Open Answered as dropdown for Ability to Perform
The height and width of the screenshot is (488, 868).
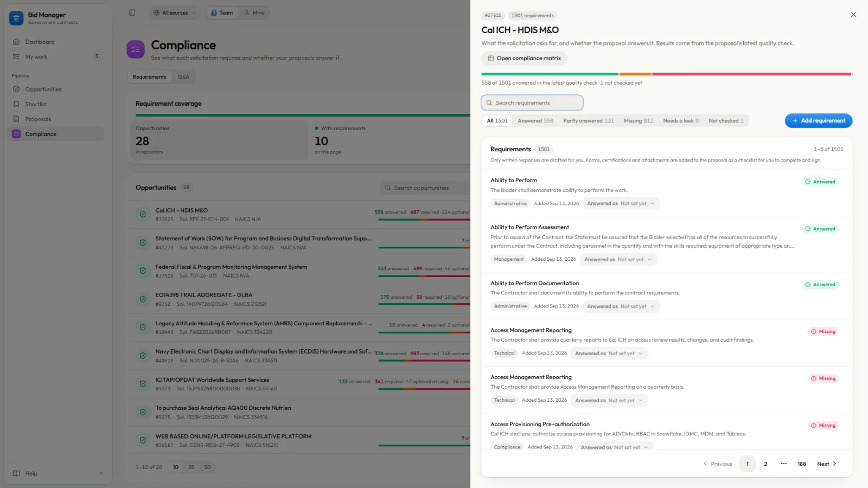click(x=621, y=203)
